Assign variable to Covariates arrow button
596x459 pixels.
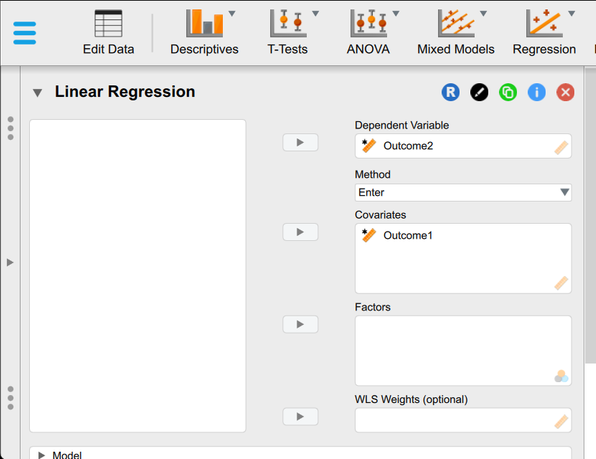[x=300, y=232]
